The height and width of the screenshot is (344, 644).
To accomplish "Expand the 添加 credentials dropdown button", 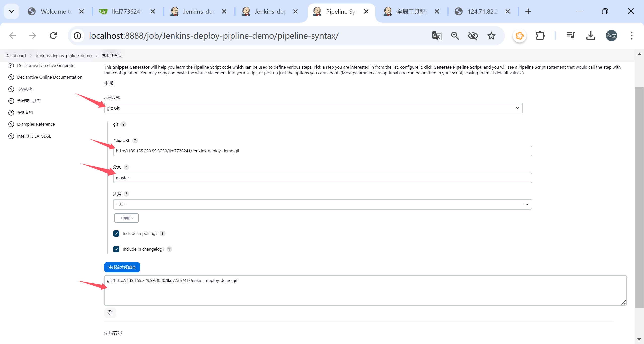I will click(127, 218).
